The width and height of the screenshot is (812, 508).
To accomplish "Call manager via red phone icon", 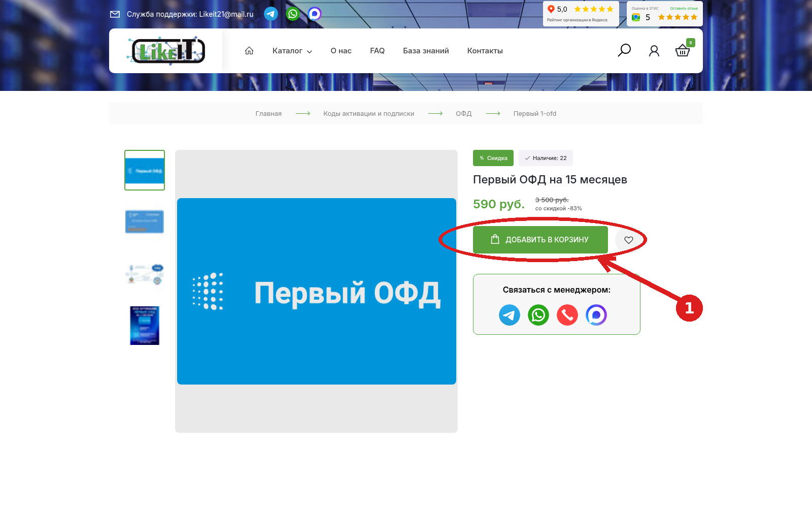I will coord(567,315).
